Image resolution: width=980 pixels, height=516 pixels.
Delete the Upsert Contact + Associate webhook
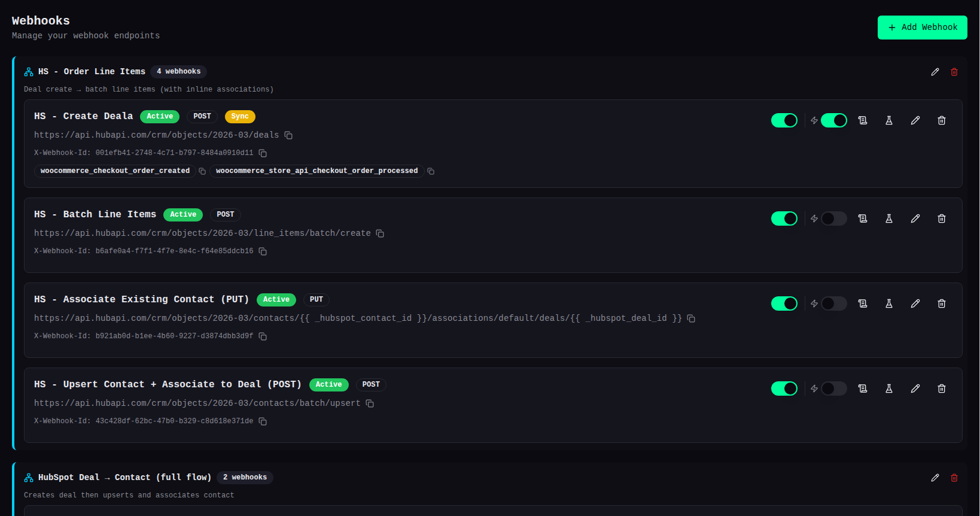pos(942,388)
